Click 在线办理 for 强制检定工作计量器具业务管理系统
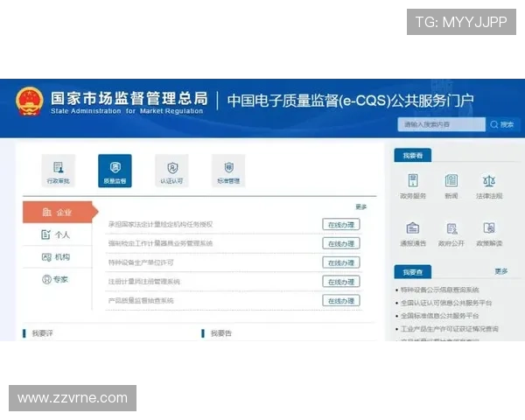Image resolution: width=525 pixels, height=420 pixels. (341, 243)
